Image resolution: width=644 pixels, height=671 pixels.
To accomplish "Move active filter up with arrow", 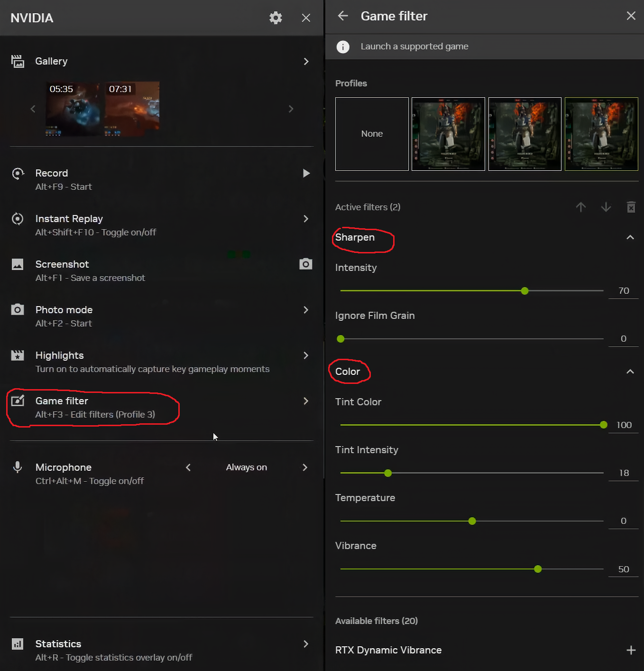I will point(581,207).
